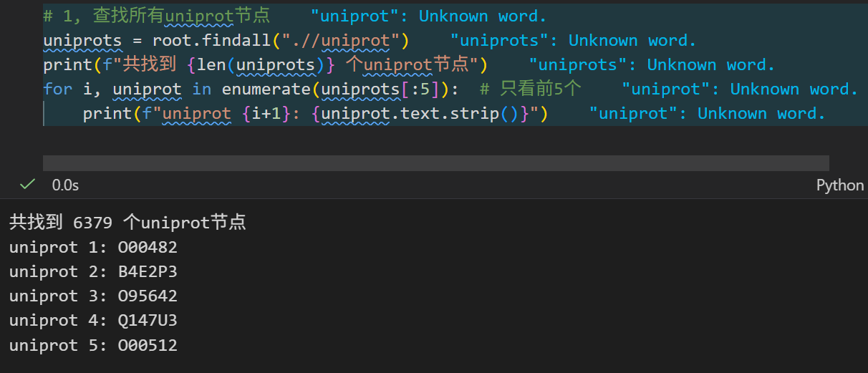Click the "uniprot.text.strip()" expression
Screen dimensions: 868x373
click(x=421, y=113)
